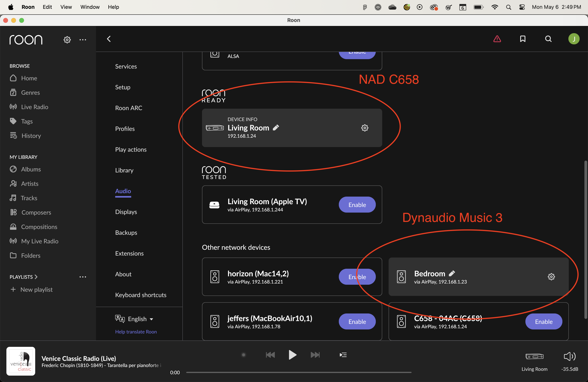The height and width of the screenshot is (382, 588).
Task: Open the sidebar more options ellipsis
Action: [x=83, y=40]
